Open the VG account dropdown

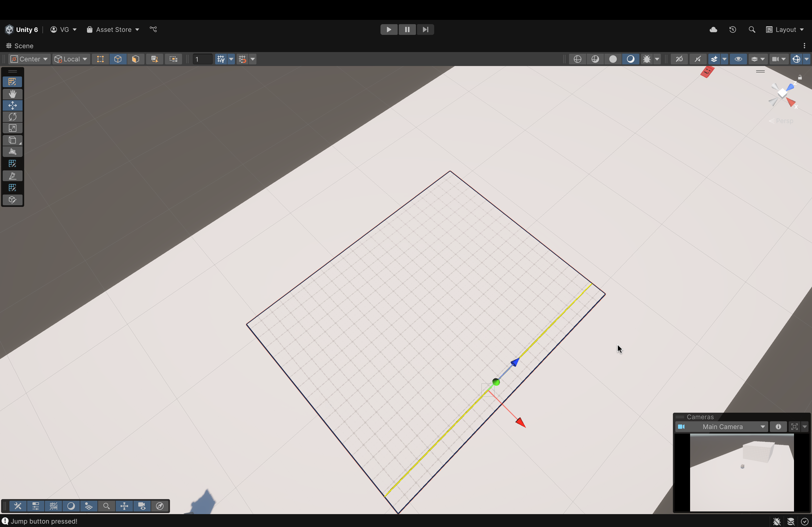[x=63, y=30]
